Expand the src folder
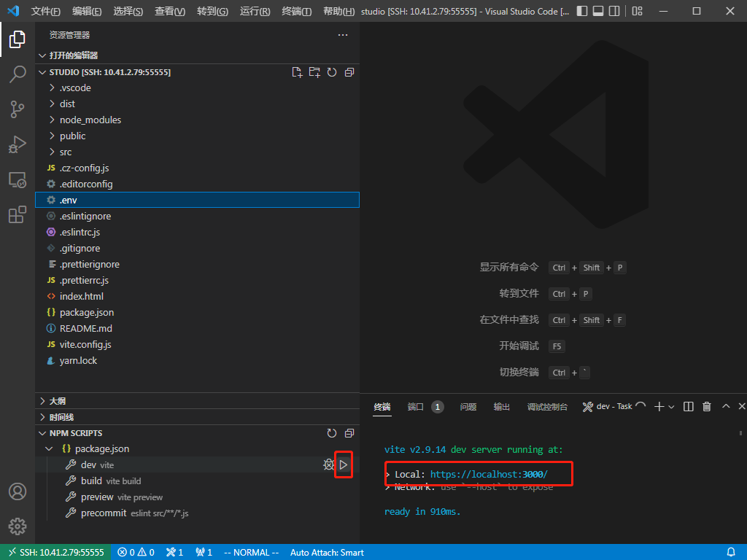The image size is (747, 560). point(67,152)
